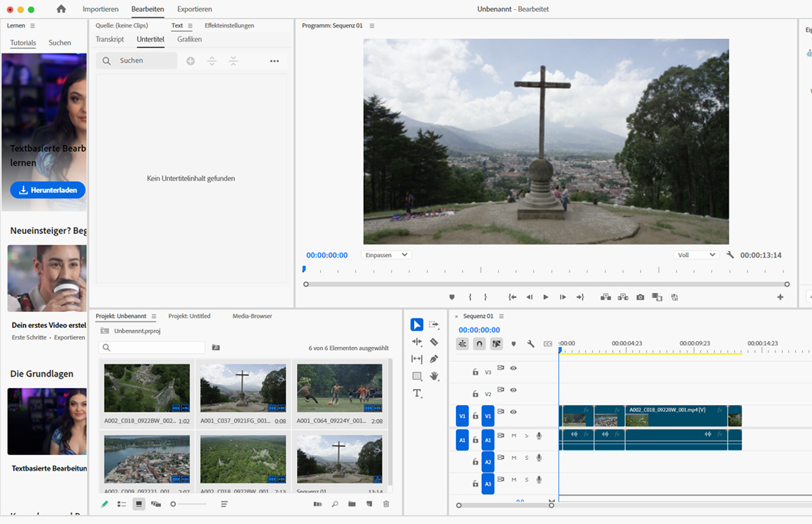Select the Razor tool in the tools panel
Image resolution: width=812 pixels, height=524 pixels.
click(434, 342)
